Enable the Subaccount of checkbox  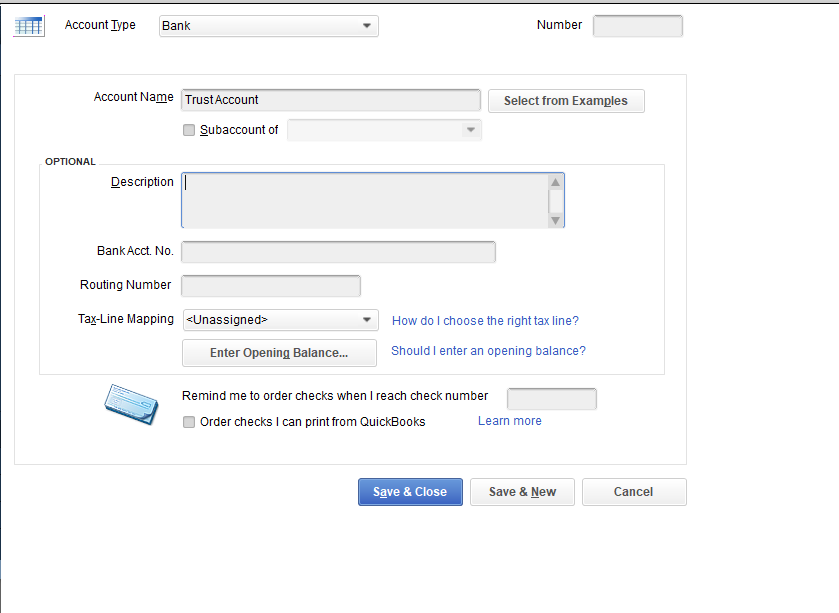[189, 130]
